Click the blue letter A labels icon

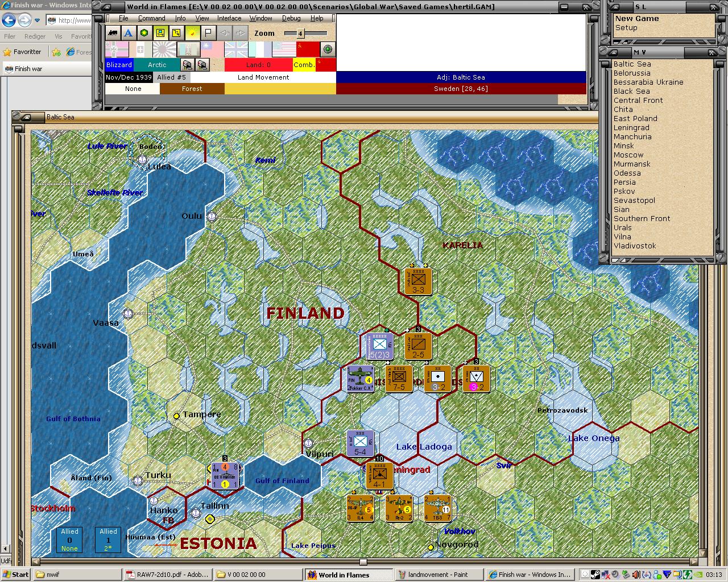click(x=128, y=33)
